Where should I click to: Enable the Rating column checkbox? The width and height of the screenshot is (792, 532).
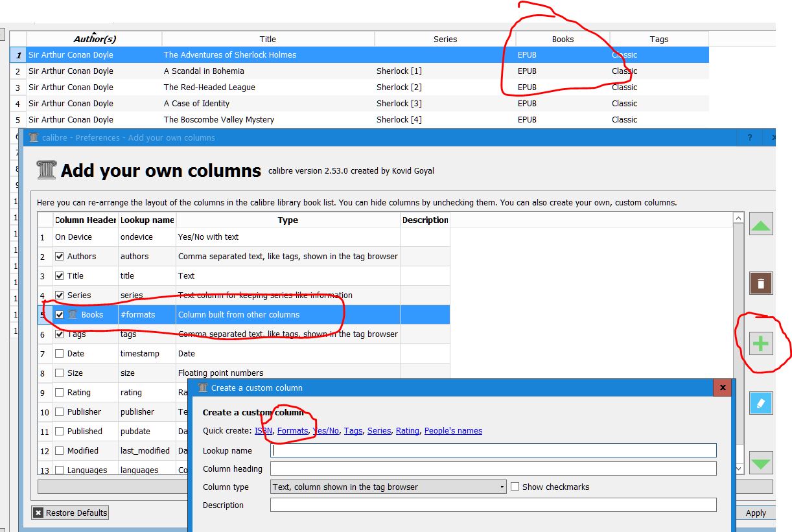click(60, 393)
